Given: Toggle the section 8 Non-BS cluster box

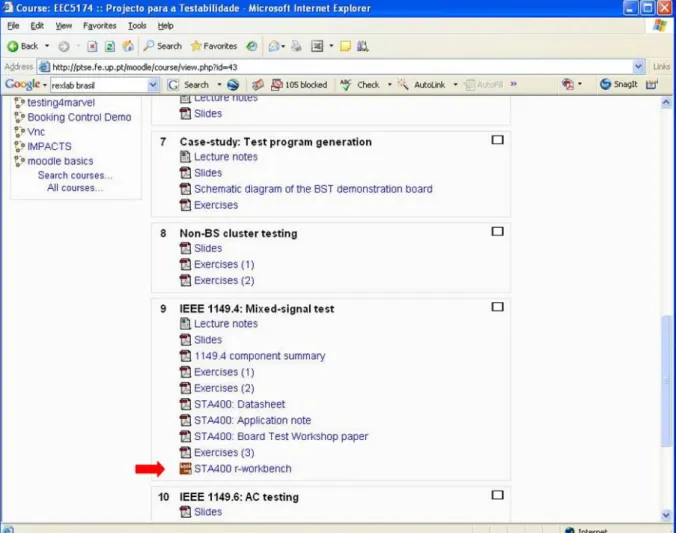Looking at the screenshot, I should tap(498, 232).
